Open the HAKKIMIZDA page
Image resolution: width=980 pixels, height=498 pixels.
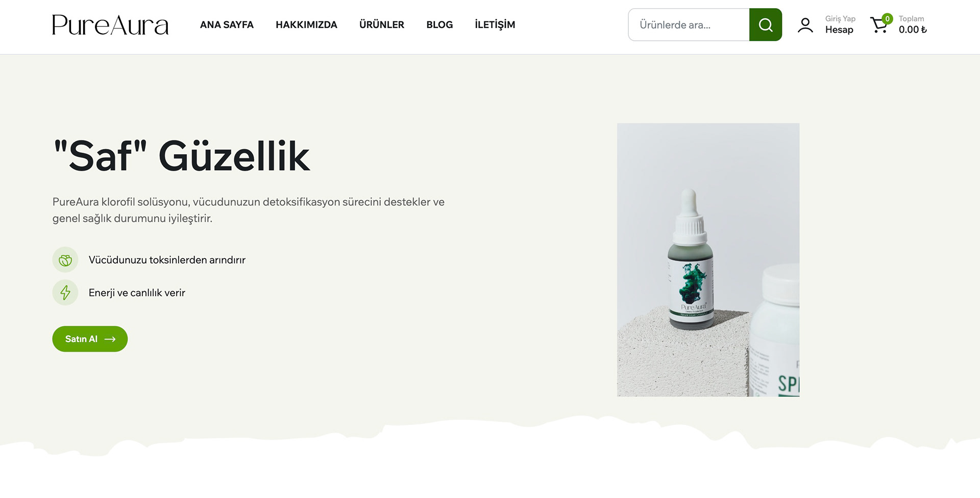[x=306, y=25]
